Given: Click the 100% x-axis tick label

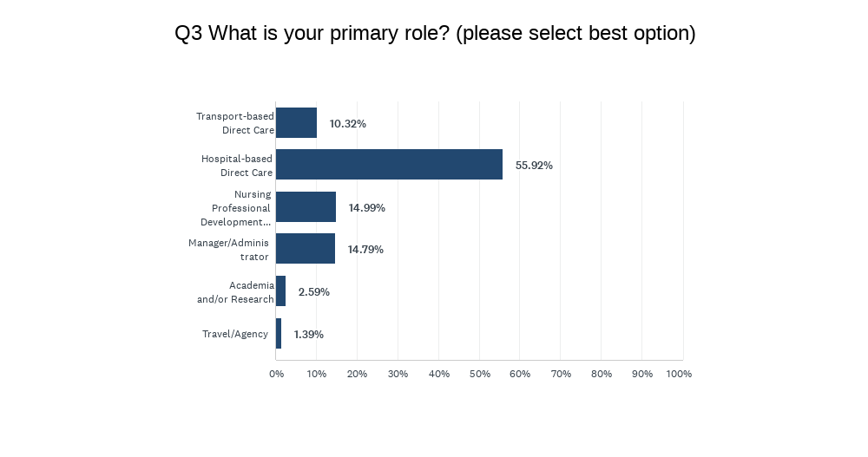Looking at the screenshot, I should (x=679, y=374).
